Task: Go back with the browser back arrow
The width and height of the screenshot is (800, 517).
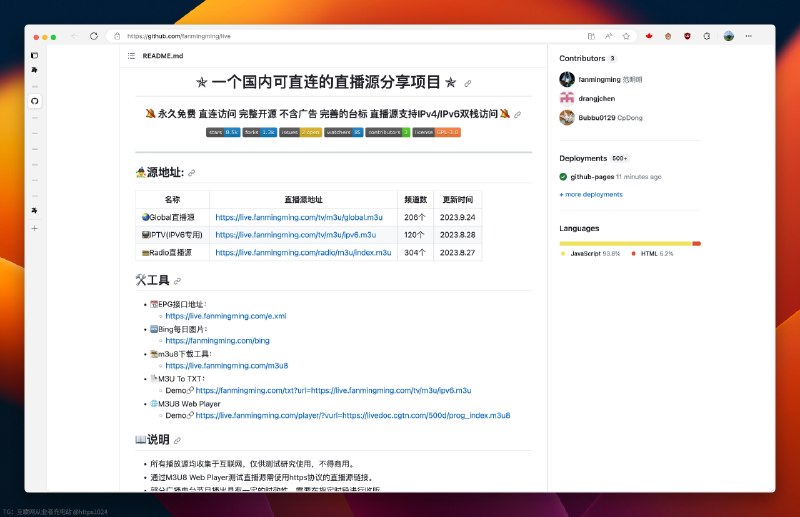Action: point(74,36)
